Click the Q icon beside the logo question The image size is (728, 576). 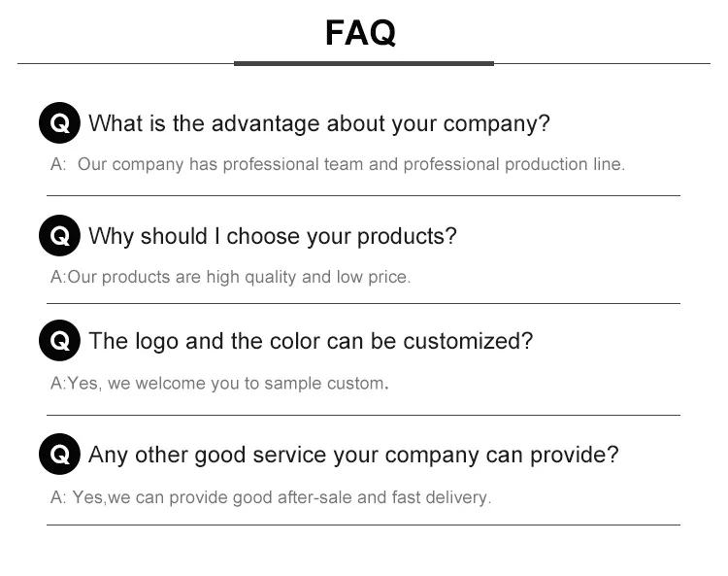point(59,341)
